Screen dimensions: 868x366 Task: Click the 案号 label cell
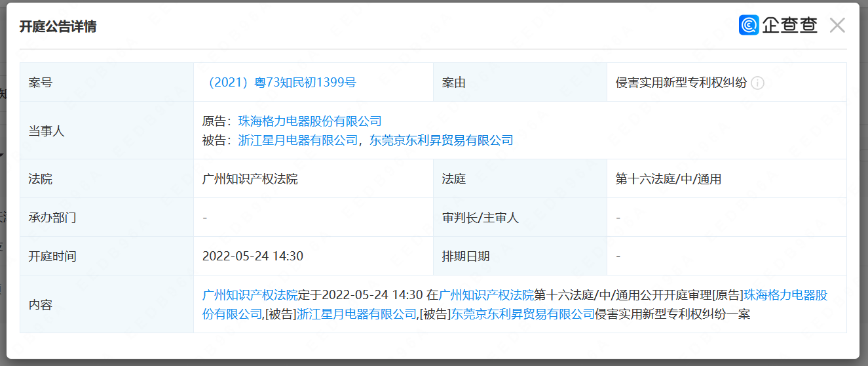(107, 82)
